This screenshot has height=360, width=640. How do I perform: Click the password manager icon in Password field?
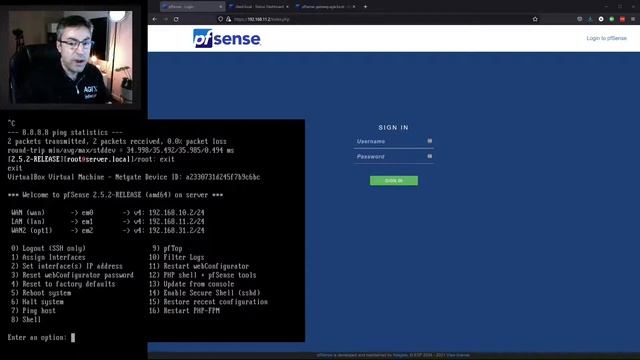point(429,156)
